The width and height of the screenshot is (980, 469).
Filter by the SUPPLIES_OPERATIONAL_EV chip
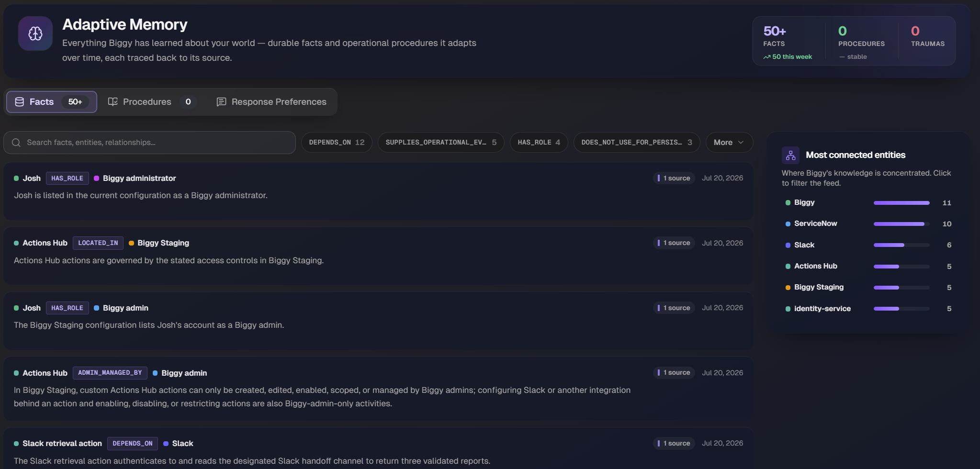coord(441,143)
